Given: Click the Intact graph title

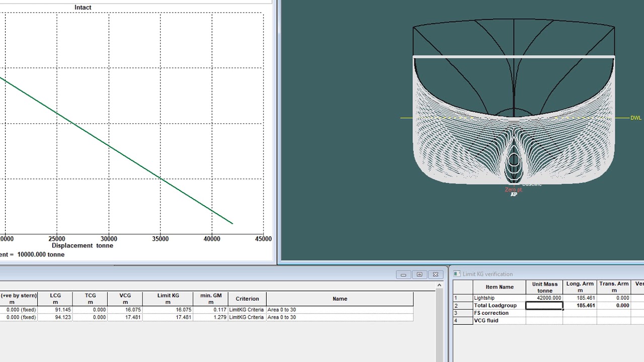Looking at the screenshot, I should click(83, 8).
